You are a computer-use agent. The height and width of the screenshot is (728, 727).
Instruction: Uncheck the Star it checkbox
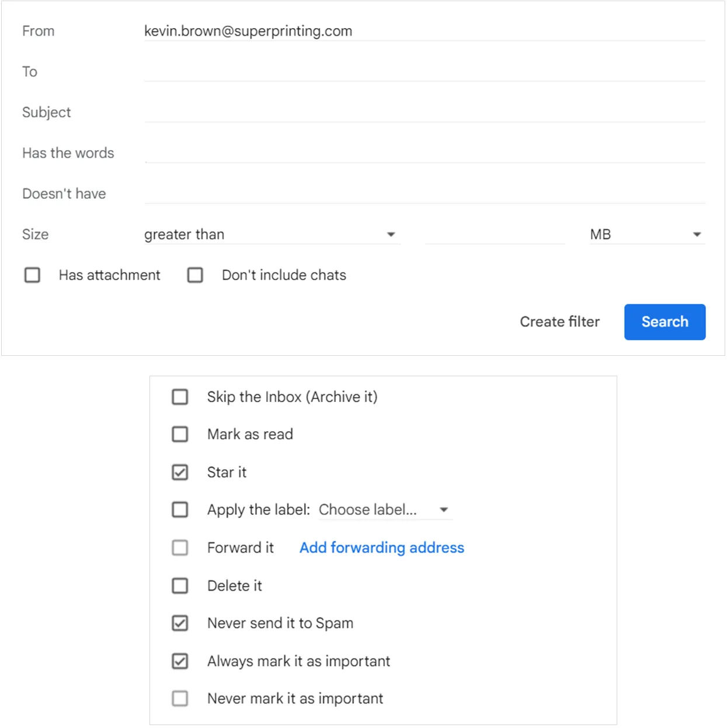(x=180, y=472)
